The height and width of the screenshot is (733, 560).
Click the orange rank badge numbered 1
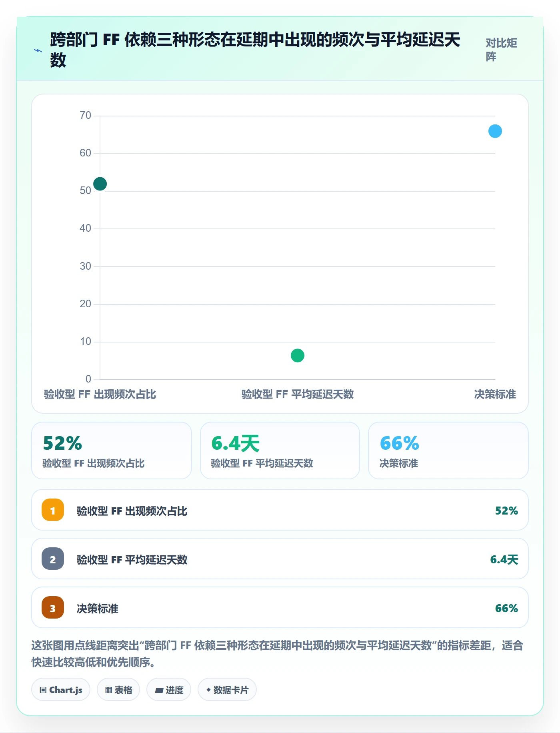point(53,510)
